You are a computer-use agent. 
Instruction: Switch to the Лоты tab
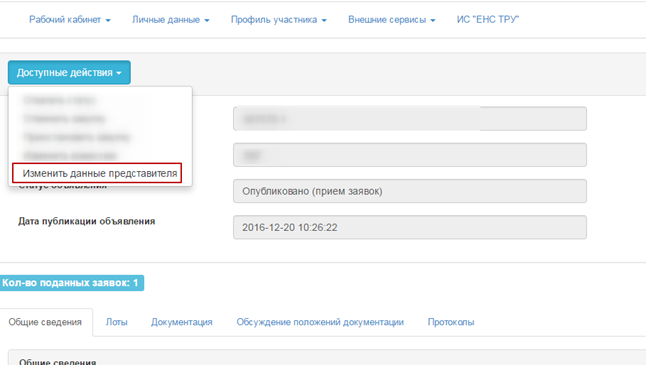(117, 322)
